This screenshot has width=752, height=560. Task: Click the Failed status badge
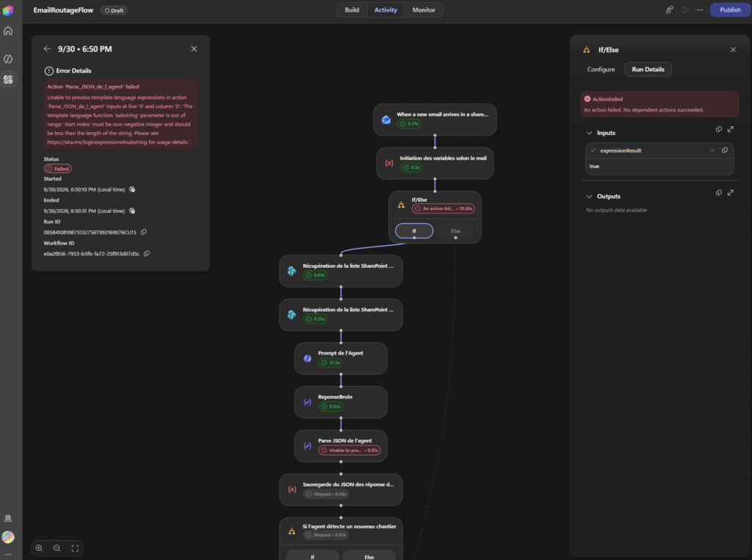57,169
